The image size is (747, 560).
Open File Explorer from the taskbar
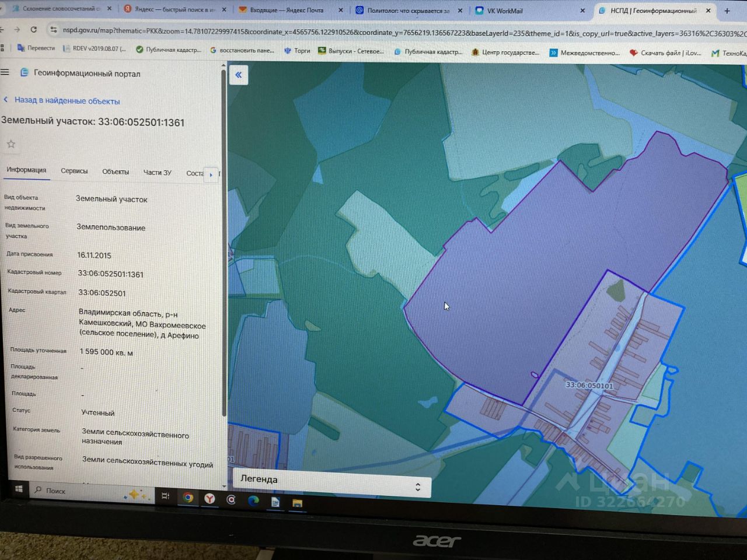[297, 502]
